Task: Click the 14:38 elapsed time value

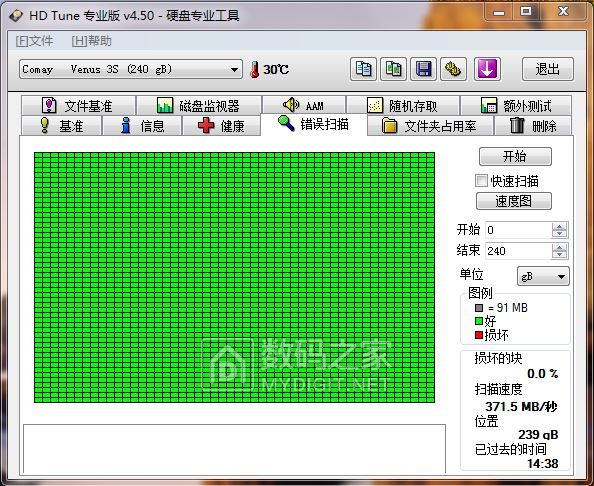Action: click(x=542, y=463)
